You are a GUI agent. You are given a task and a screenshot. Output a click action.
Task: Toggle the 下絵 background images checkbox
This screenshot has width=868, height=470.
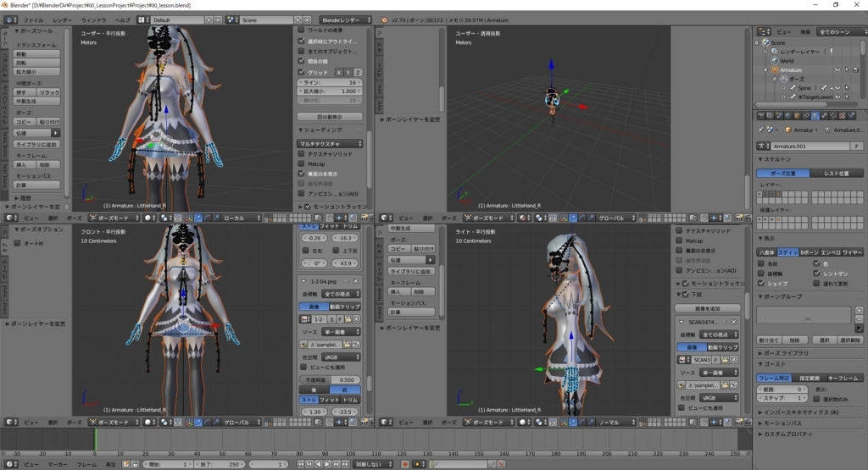pyautogui.click(x=686, y=294)
